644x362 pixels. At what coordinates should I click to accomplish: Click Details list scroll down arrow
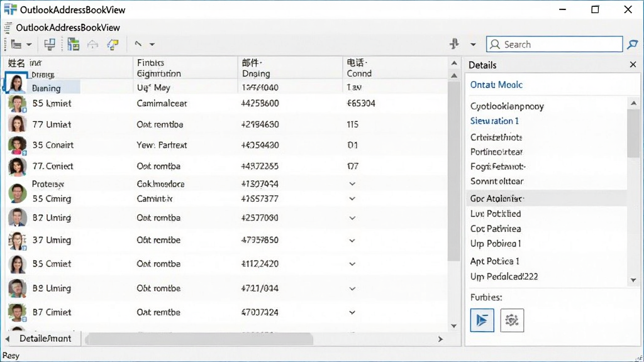coord(633,280)
